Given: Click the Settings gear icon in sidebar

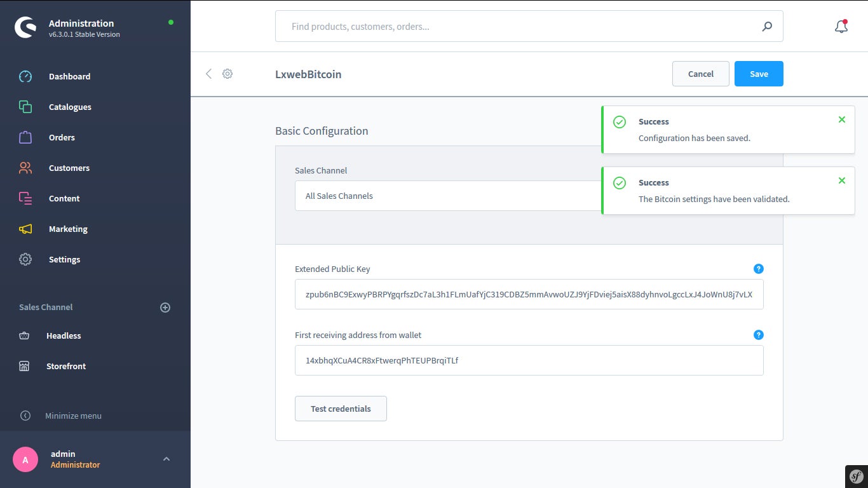Looking at the screenshot, I should 25,259.
